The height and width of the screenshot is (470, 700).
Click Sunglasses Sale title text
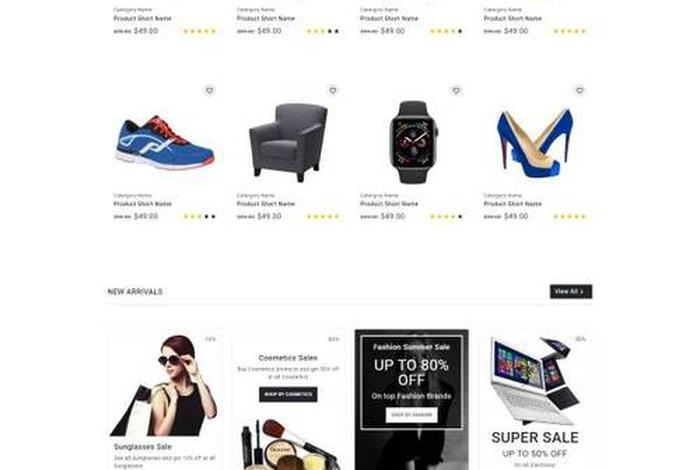(x=143, y=447)
